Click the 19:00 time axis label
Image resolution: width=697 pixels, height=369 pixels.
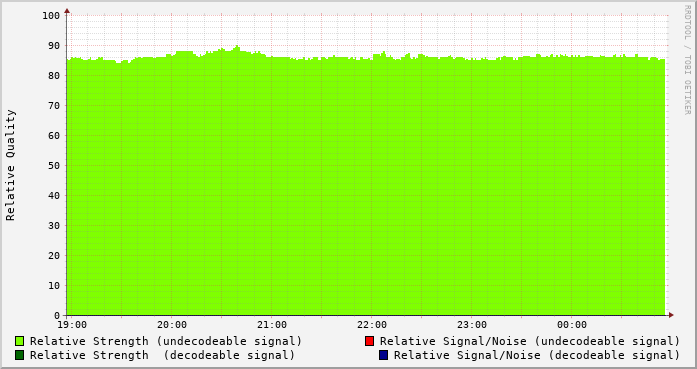click(72, 325)
